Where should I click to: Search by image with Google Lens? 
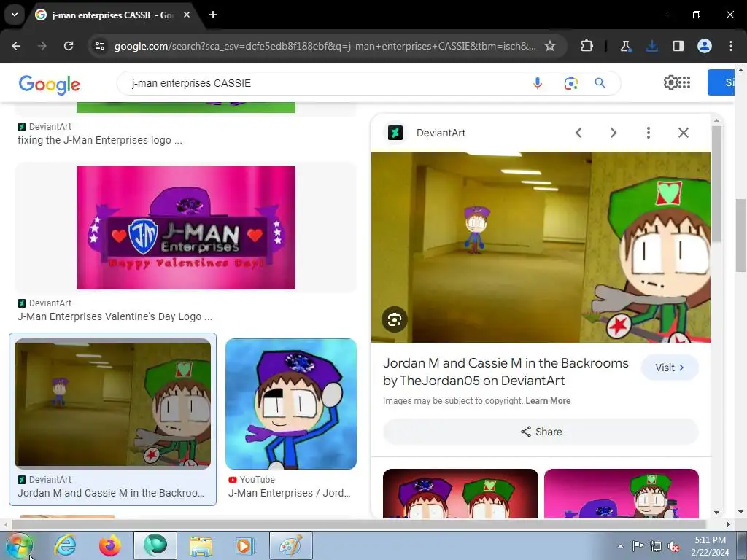tap(570, 83)
